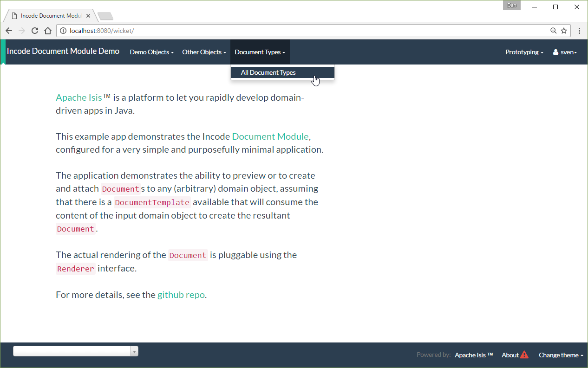
Task: Expand the Change theme menu
Action: (x=561, y=355)
